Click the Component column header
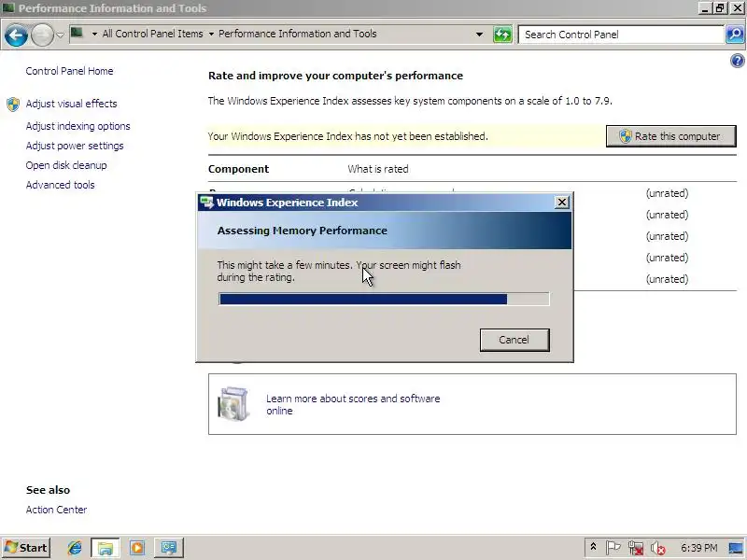 (x=239, y=169)
